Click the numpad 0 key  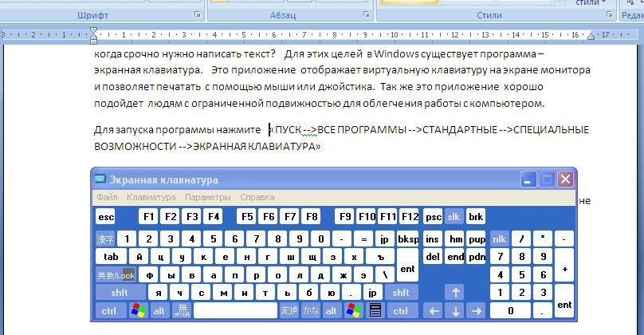click(x=511, y=311)
